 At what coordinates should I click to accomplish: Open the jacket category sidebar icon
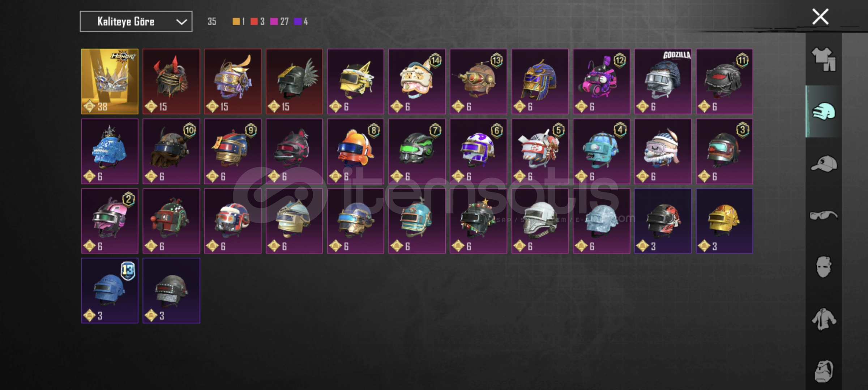824,319
